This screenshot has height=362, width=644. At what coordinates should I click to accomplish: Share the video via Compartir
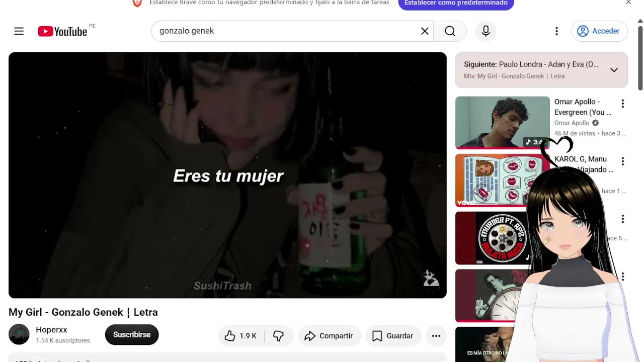(330, 336)
